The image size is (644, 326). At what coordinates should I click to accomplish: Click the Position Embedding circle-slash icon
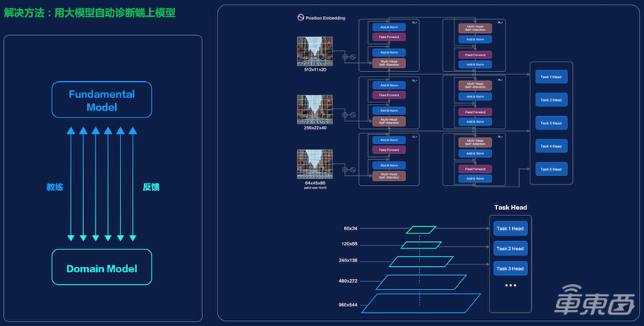tap(299, 17)
